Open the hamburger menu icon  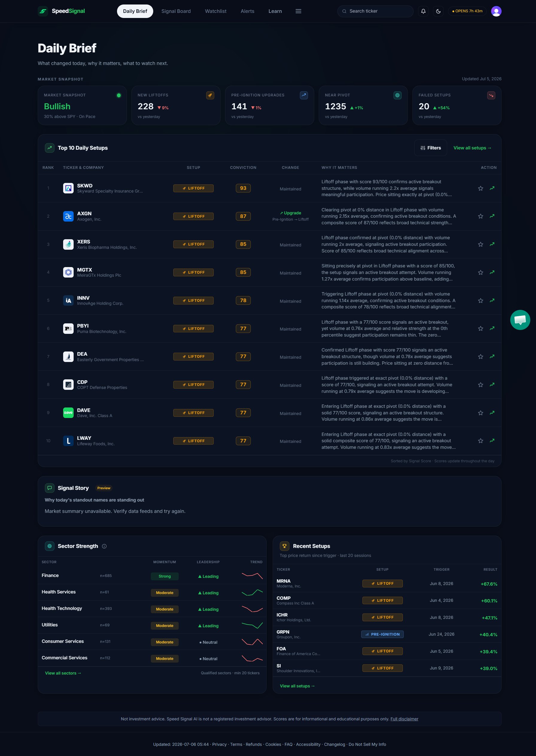[298, 11]
